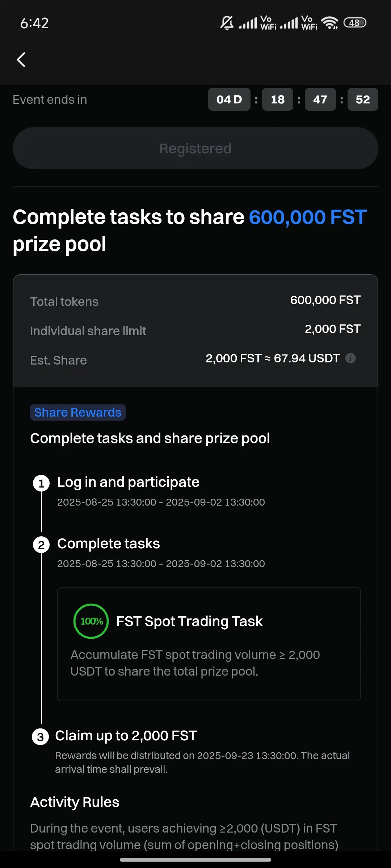Tap the Share Rewards tag
The height and width of the screenshot is (868, 391).
(78, 412)
